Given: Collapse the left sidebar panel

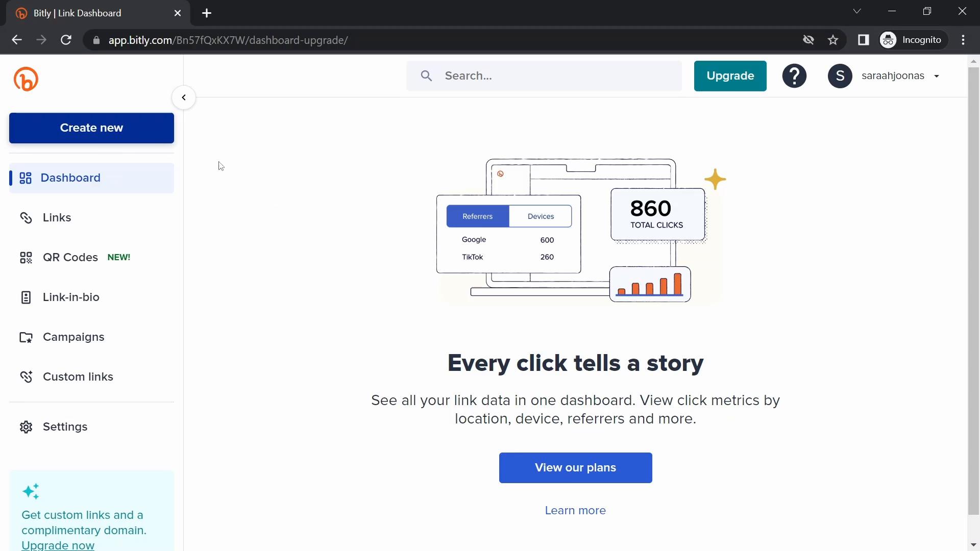Looking at the screenshot, I should click(x=184, y=97).
